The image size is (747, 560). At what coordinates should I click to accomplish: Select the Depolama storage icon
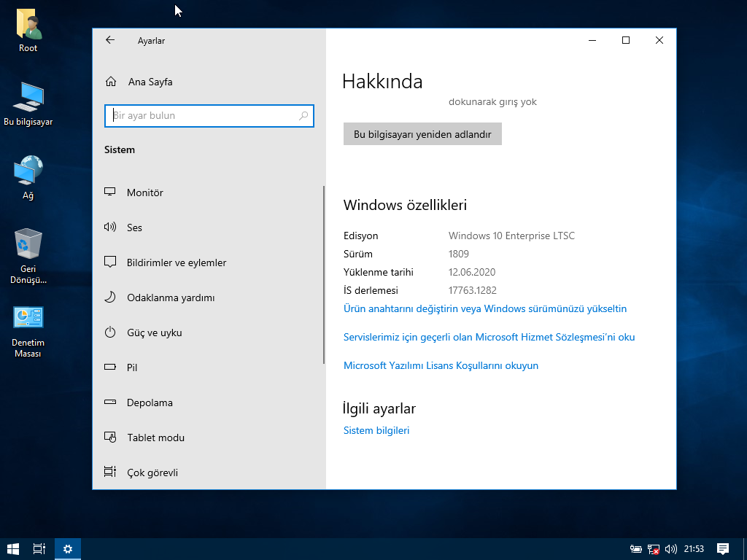110,402
